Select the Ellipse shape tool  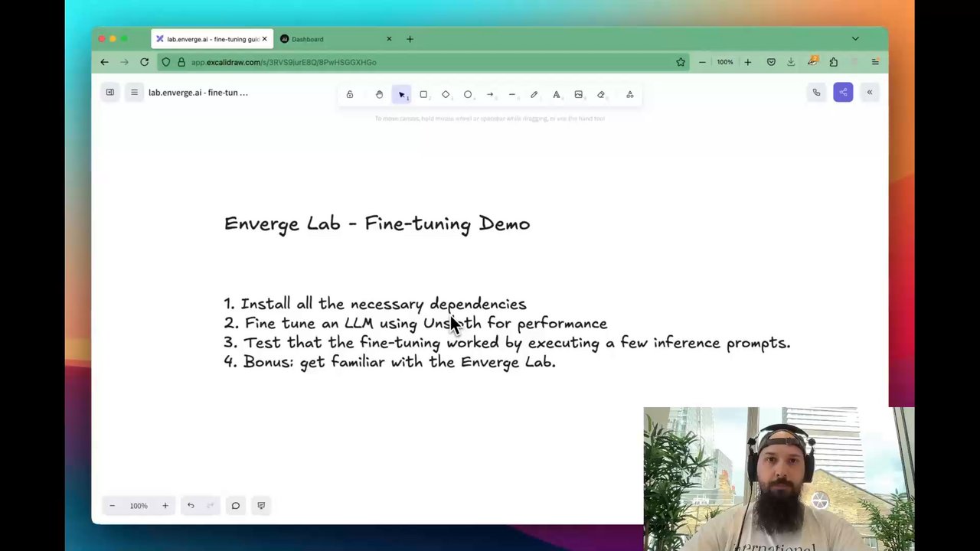tap(468, 94)
